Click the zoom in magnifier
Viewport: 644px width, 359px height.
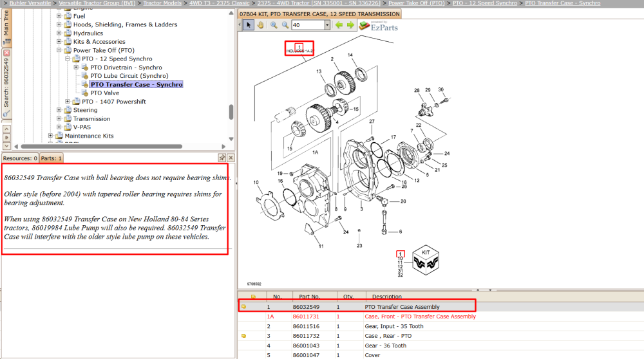[274, 25]
